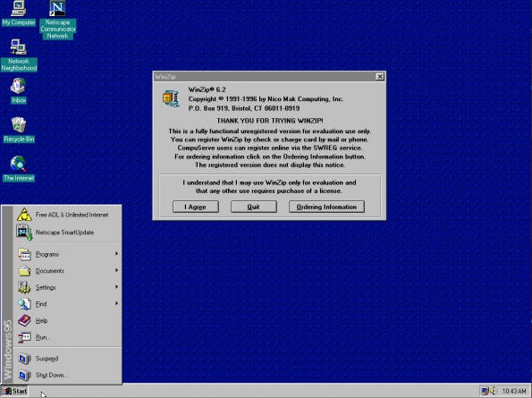
Task: Choose Run... from Start menu
Action: click(x=67, y=337)
